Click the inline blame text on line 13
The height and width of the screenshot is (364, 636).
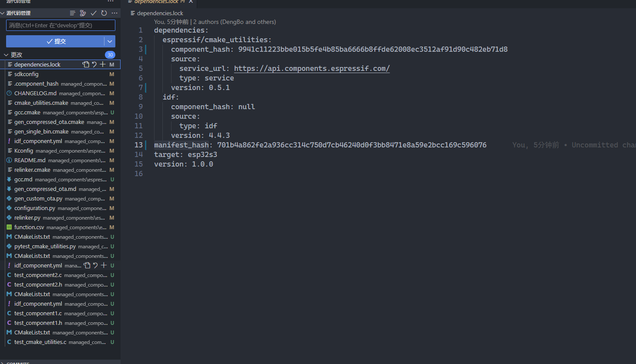(574, 145)
